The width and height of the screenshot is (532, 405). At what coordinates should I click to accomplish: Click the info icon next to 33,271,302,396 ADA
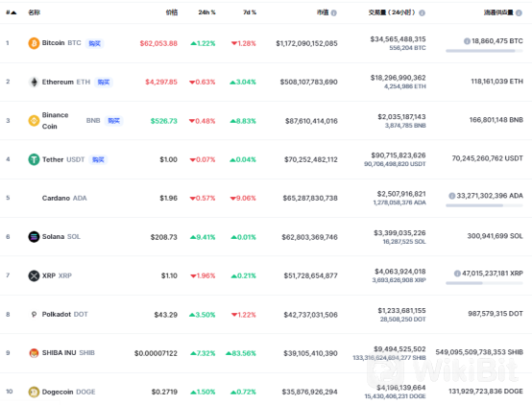(451, 196)
